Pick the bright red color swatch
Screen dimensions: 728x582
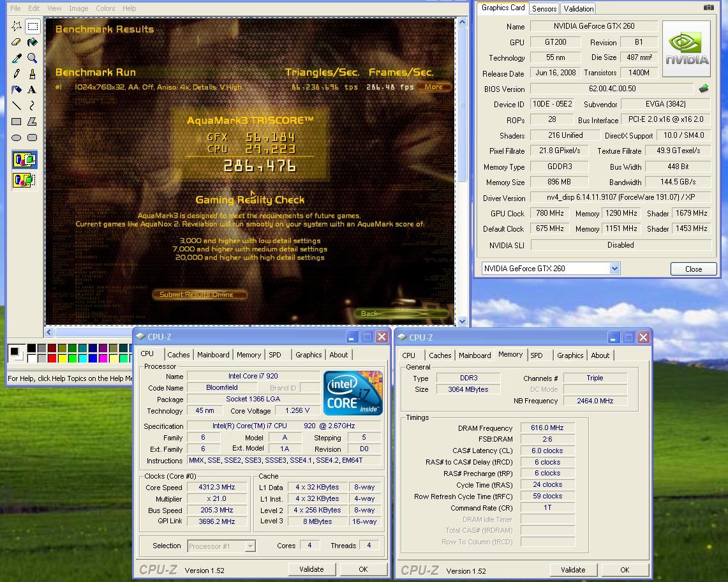click(52, 358)
